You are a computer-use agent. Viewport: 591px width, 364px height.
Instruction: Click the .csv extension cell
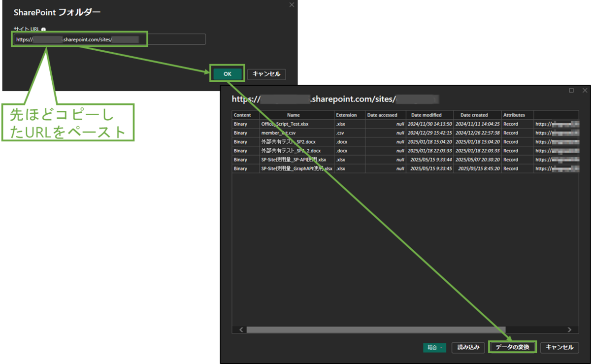point(349,133)
